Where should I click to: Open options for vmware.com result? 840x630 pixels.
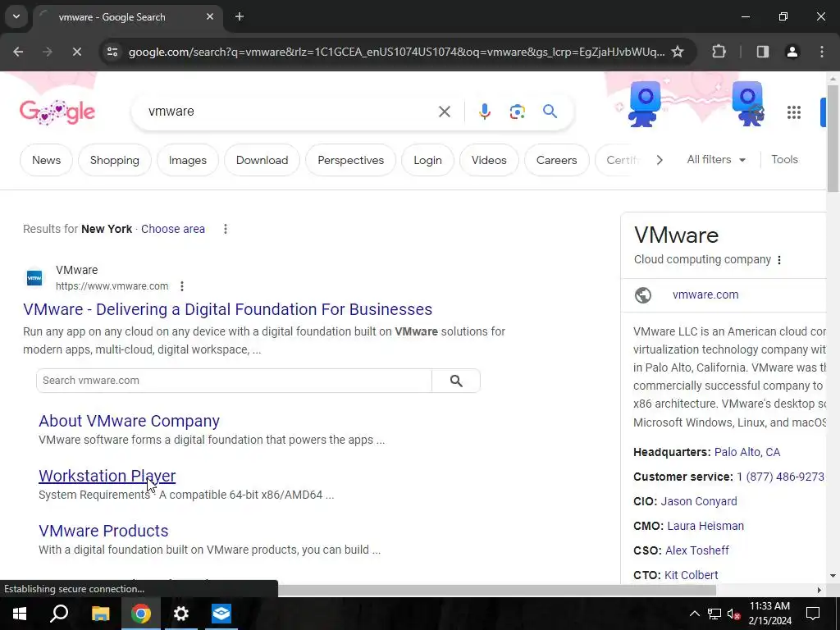pyautogui.click(x=182, y=286)
